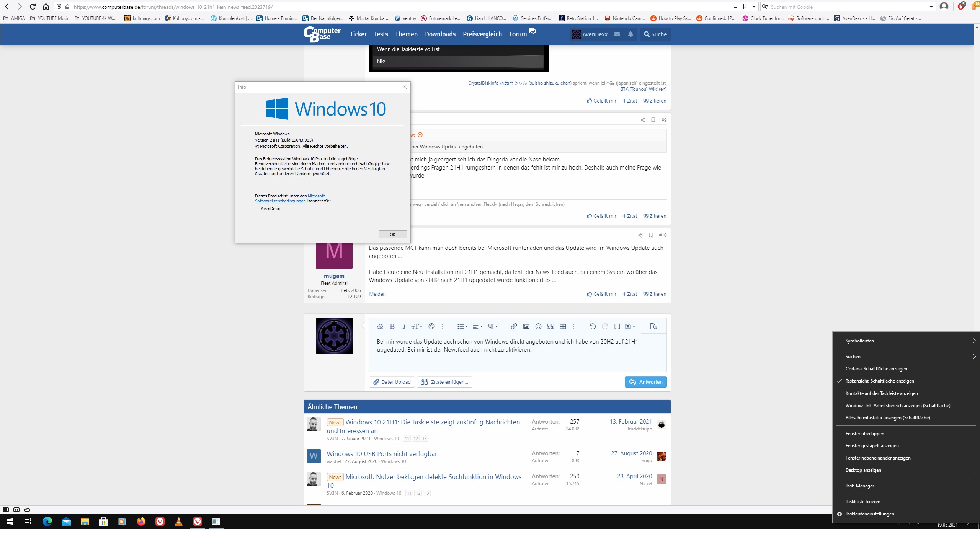Open the text color palette icon

coord(431,326)
